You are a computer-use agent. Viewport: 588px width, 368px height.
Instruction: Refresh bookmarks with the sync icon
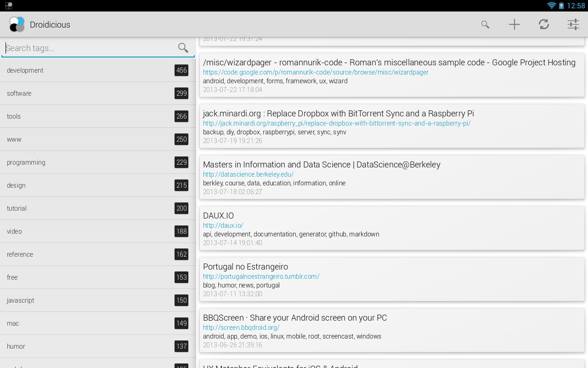pyautogui.click(x=544, y=24)
